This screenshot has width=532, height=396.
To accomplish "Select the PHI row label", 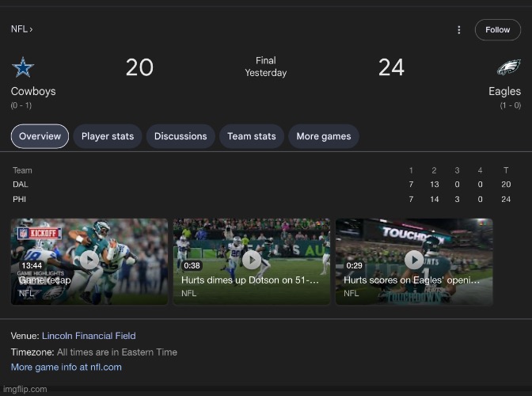I will 19,199.
